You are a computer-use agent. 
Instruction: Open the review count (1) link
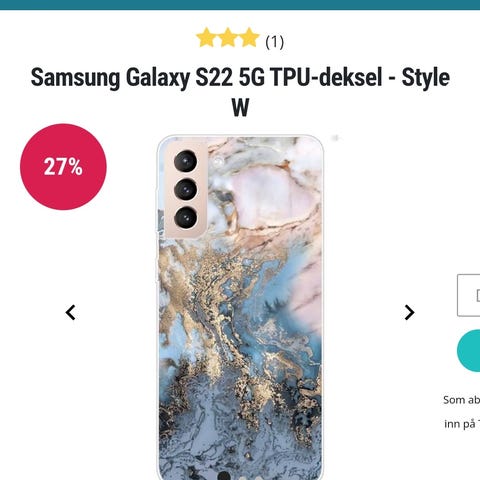point(275,42)
